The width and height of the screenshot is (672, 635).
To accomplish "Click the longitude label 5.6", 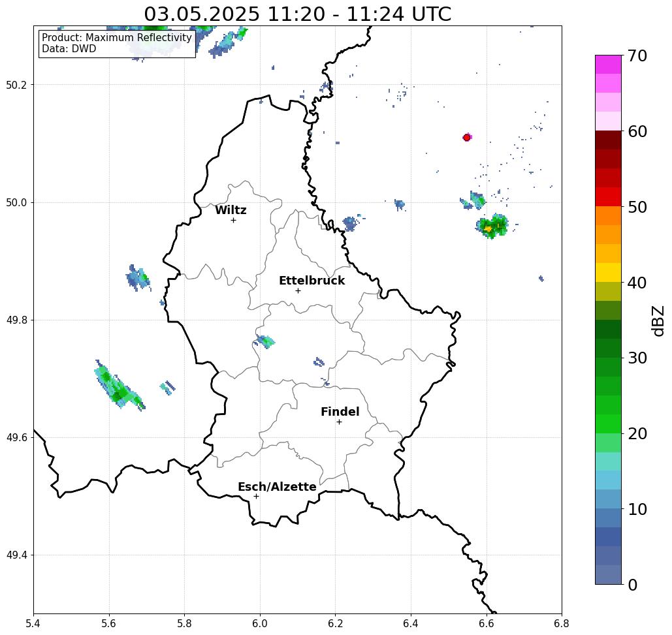I will coord(109,623).
